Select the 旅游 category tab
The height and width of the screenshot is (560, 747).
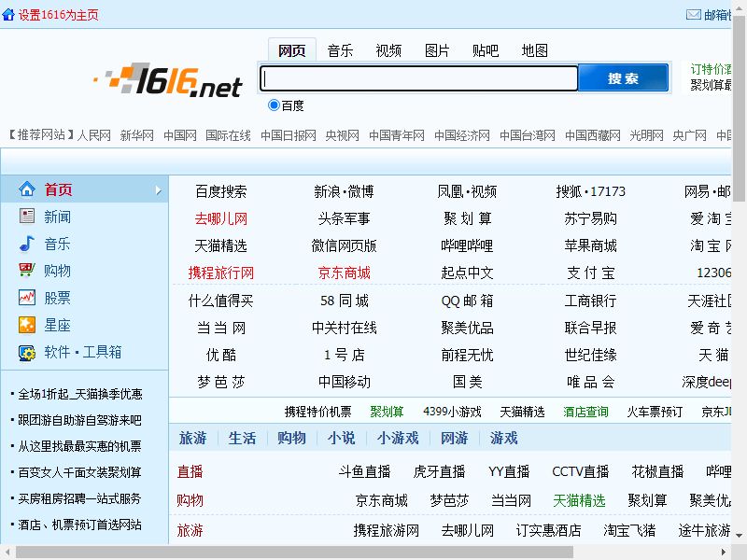193,438
